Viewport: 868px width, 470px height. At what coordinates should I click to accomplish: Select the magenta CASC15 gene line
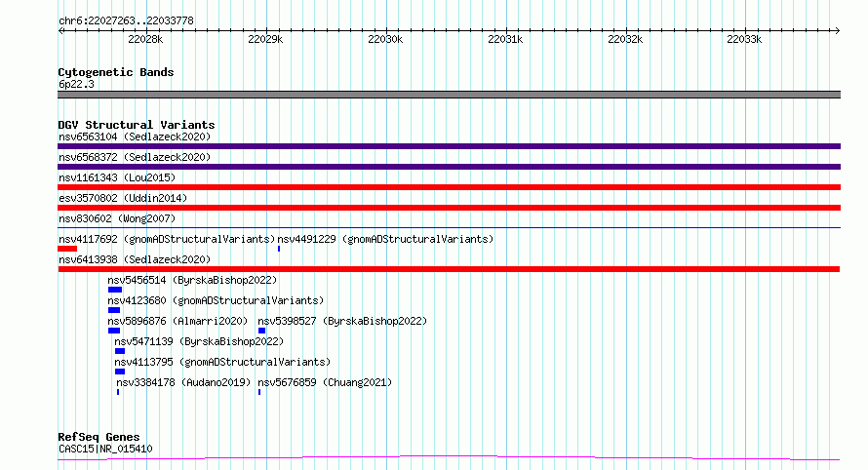pyautogui.click(x=449, y=458)
